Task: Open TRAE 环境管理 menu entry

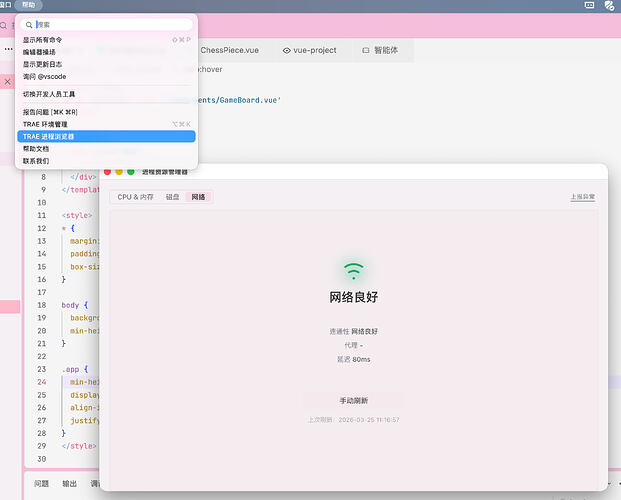Action: coord(106,124)
